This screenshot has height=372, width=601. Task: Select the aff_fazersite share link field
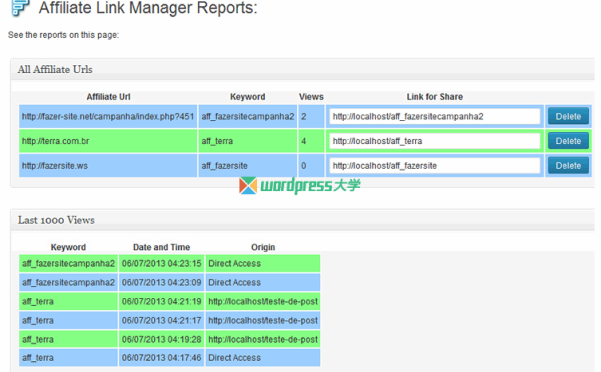coord(435,166)
